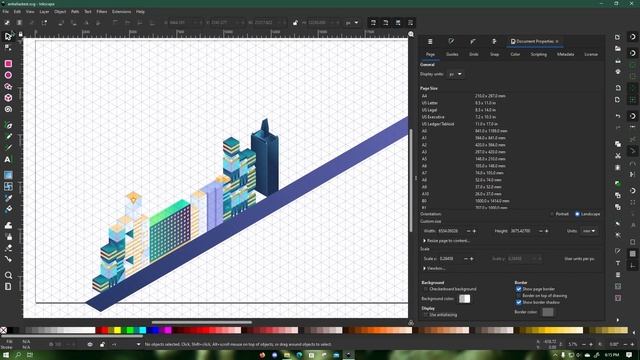Click the Border color swatch
Screen dimensions: 640x360
point(548,312)
